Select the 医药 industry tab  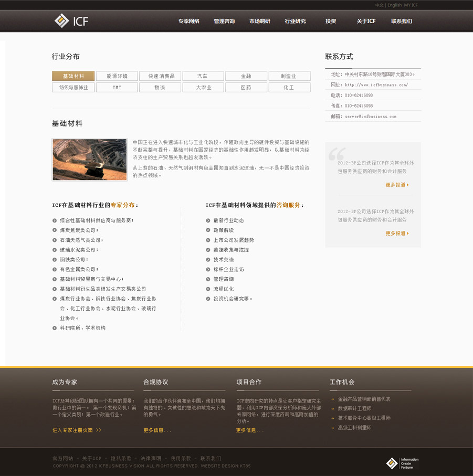point(246,88)
